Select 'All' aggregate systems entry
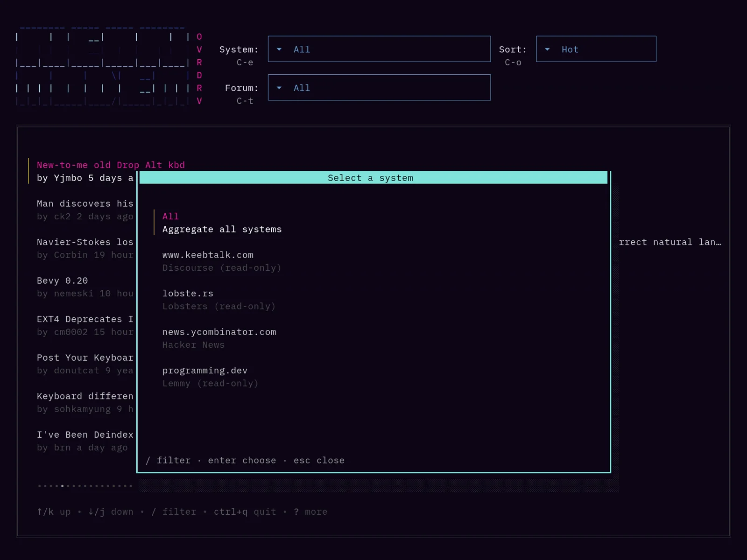 pyautogui.click(x=170, y=217)
